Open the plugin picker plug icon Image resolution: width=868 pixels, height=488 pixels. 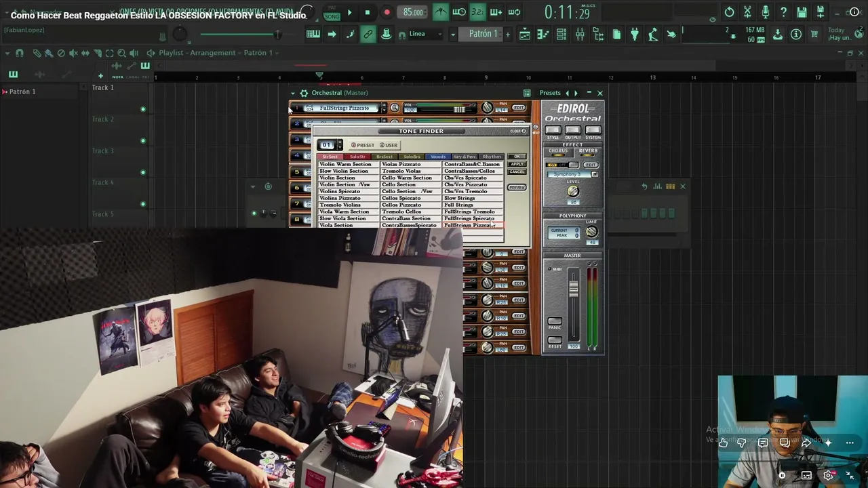pyautogui.click(x=635, y=35)
